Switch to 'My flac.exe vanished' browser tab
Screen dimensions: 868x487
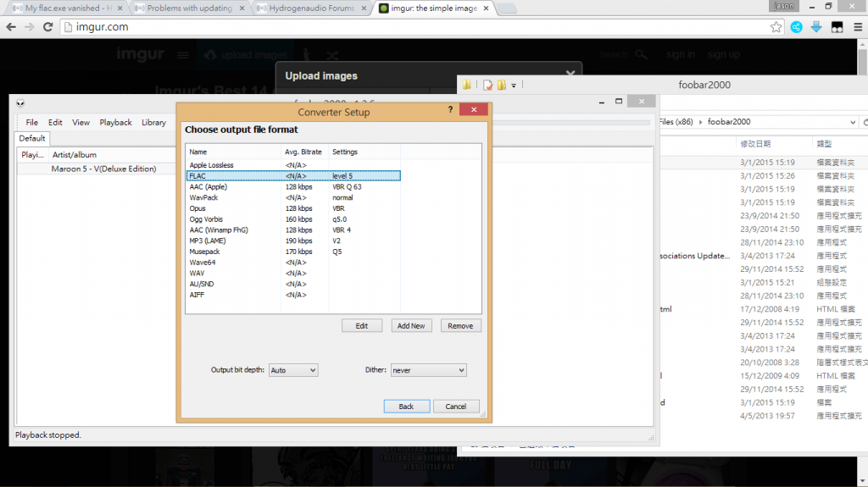tap(68, 8)
